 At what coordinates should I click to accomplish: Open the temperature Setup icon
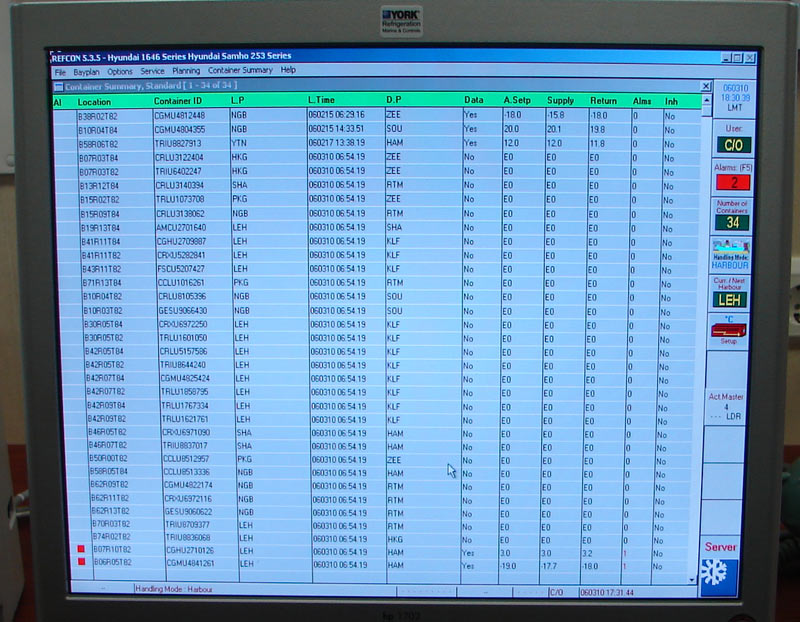point(729,331)
